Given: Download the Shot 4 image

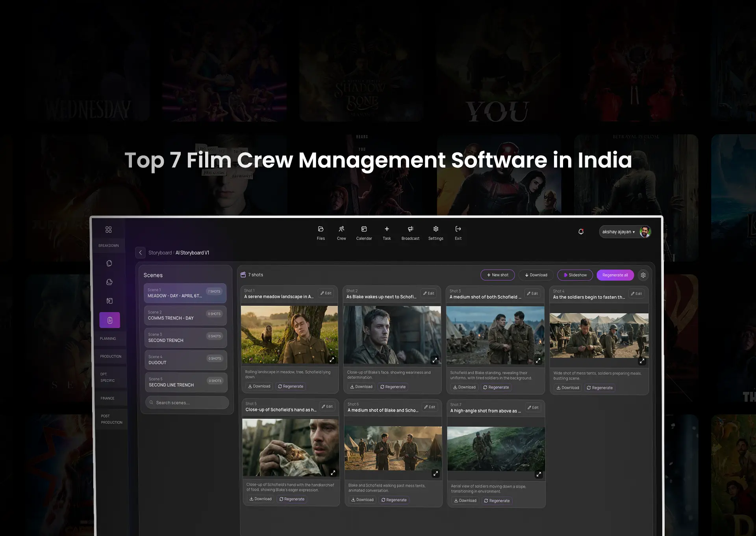Looking at the screenshot, I should pos(568,388).
